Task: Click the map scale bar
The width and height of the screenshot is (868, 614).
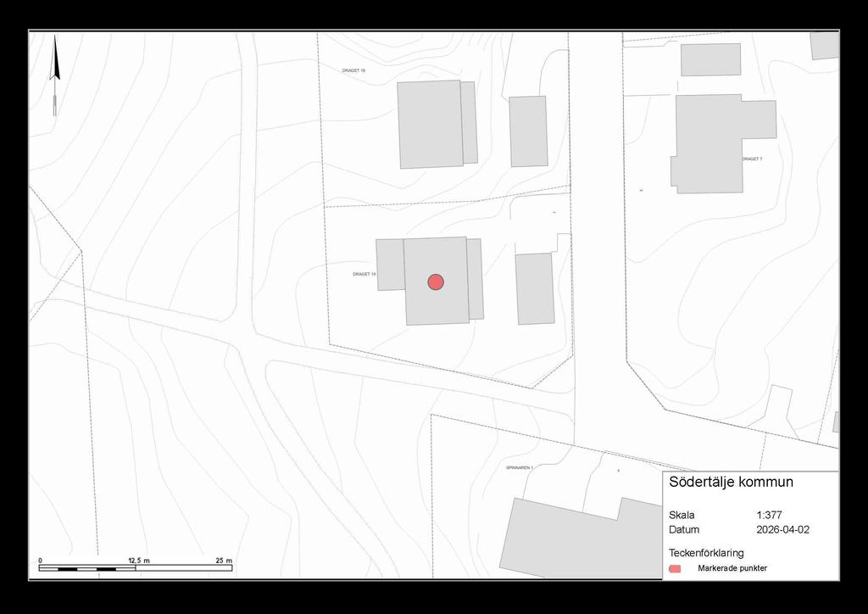Action: [135, 568]
